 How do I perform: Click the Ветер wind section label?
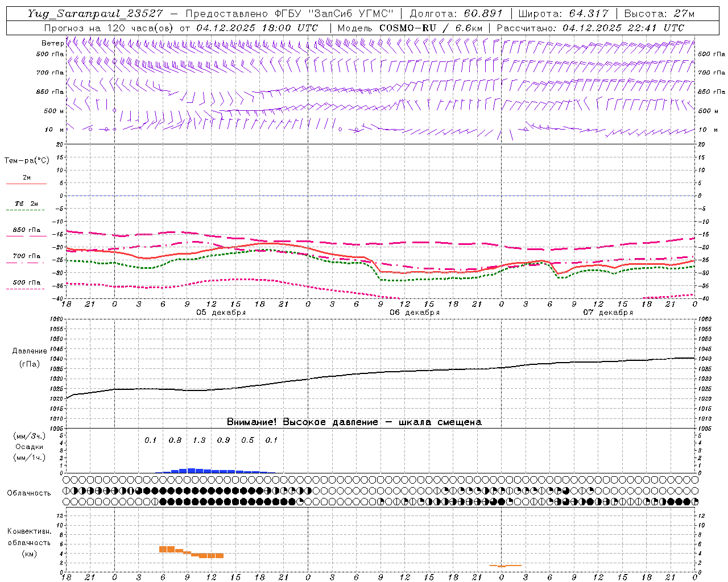[x=52, y=43]
